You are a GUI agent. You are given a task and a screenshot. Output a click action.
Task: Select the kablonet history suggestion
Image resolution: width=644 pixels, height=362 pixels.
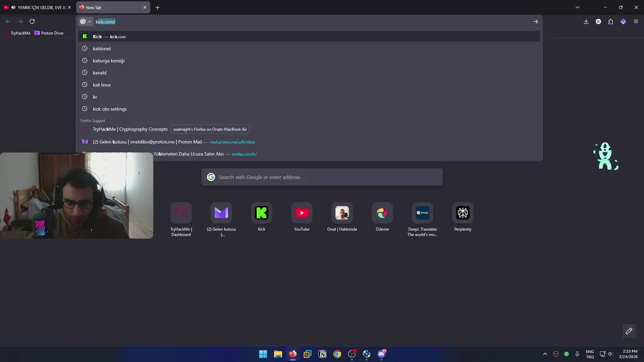(x=309, y=49)
